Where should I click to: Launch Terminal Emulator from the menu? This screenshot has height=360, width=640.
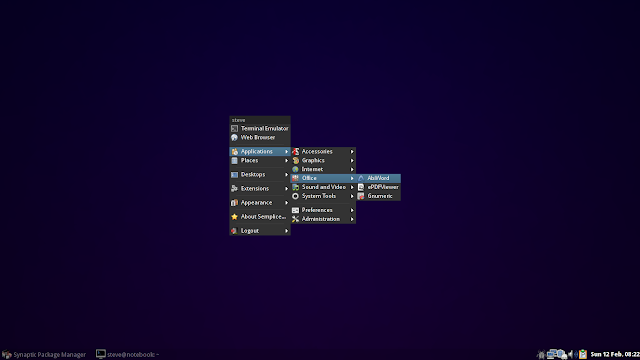coord(260,129)
